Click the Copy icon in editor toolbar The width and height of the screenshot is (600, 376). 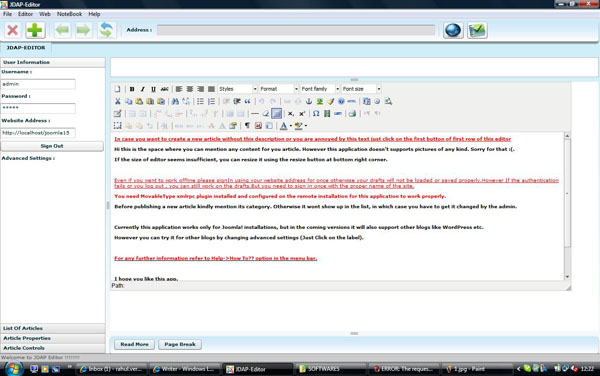129,101
